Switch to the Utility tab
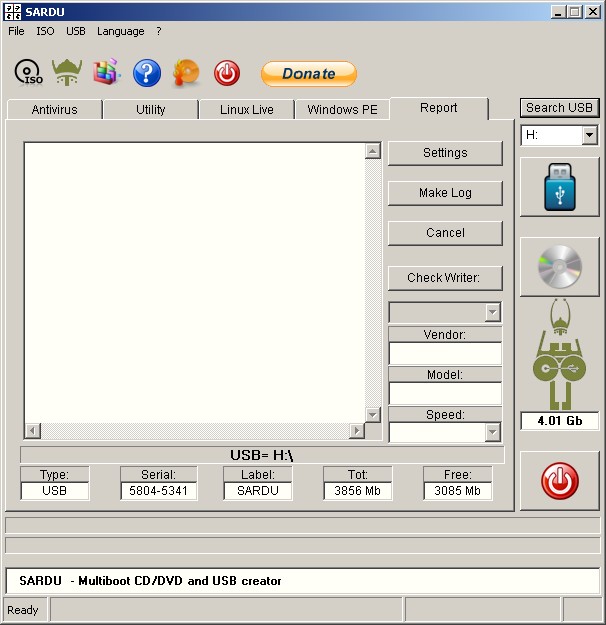 [x=151, y=110]
